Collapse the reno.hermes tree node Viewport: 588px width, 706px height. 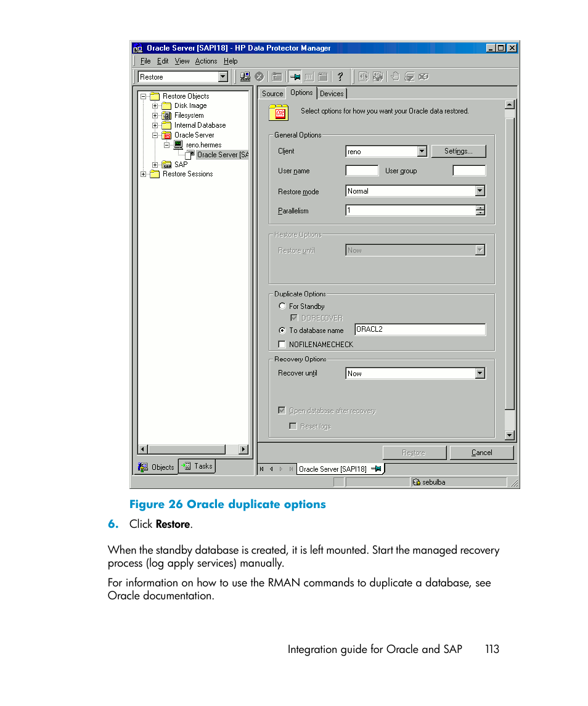click(x=166, y=145)
